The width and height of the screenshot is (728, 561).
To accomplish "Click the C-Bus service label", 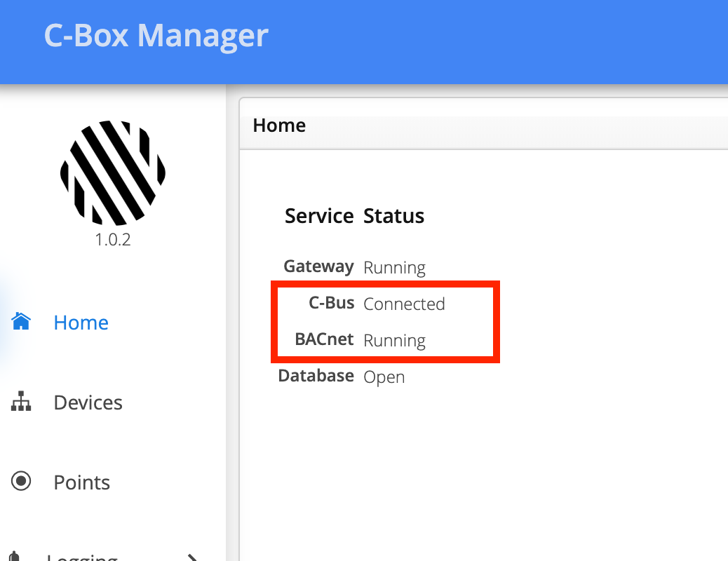I will (331, 303).
